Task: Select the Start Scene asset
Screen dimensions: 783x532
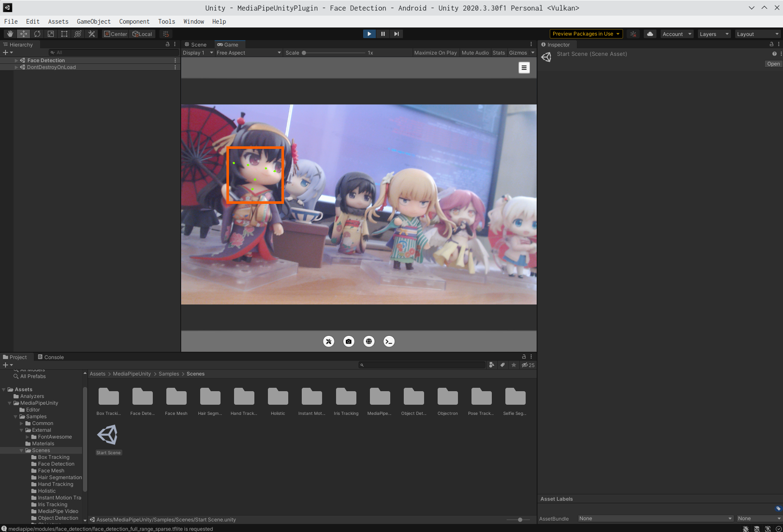Action: (x=108, y=439)
